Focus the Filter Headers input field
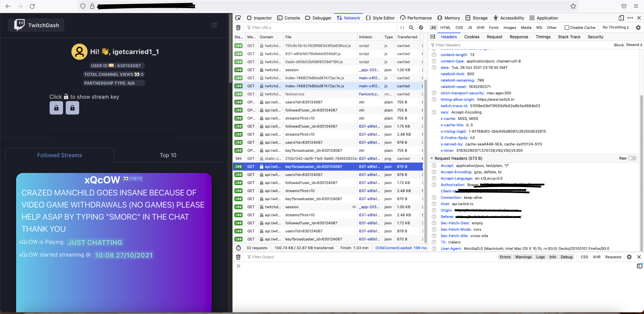 coord(521,45)
